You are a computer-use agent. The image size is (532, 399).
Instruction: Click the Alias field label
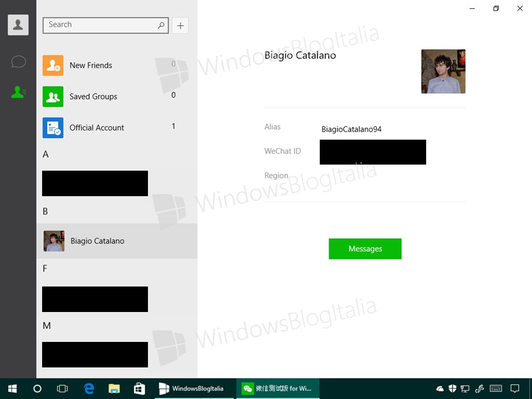273,126
